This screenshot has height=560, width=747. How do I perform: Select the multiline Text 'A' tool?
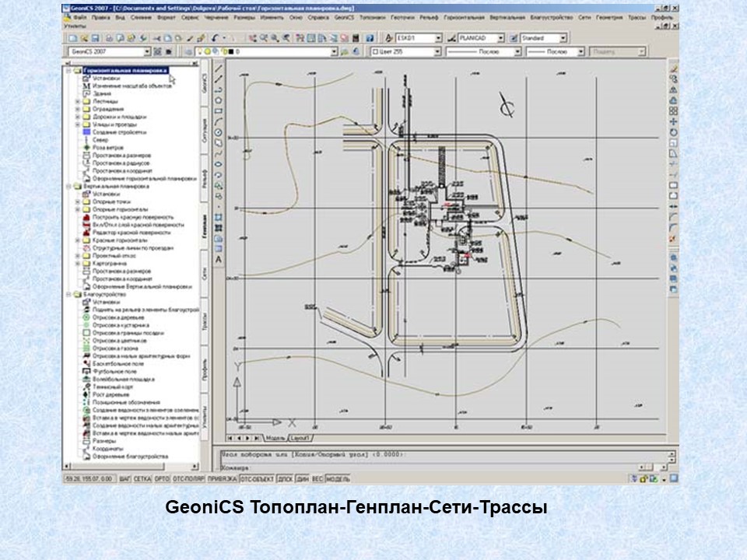pyautogui.click(x=218, y=260)
